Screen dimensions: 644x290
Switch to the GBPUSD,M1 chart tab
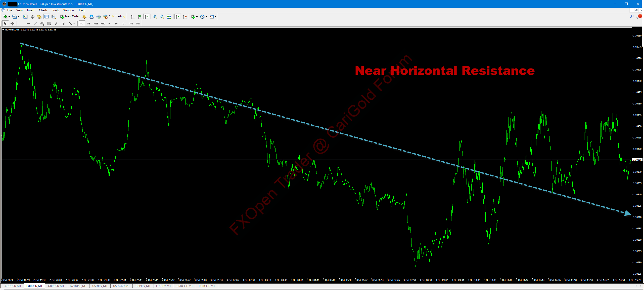tap(56, 286)
